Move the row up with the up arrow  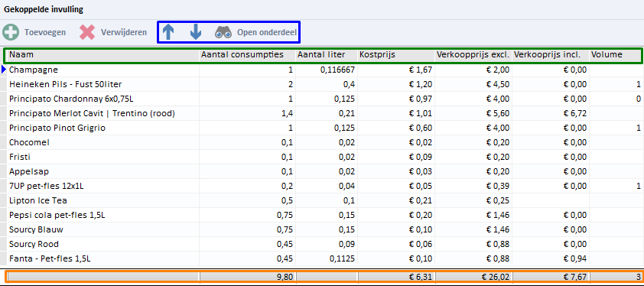point(169,32)
